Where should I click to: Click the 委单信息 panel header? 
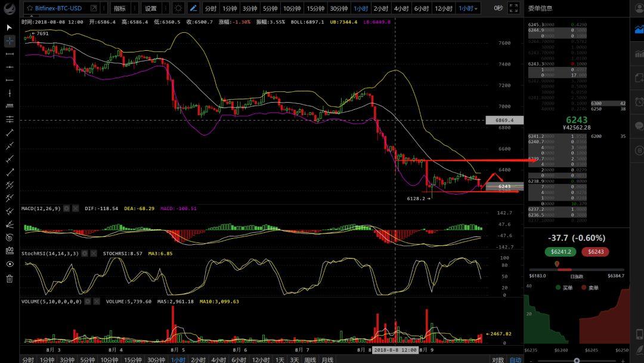[x=540, y=8]
